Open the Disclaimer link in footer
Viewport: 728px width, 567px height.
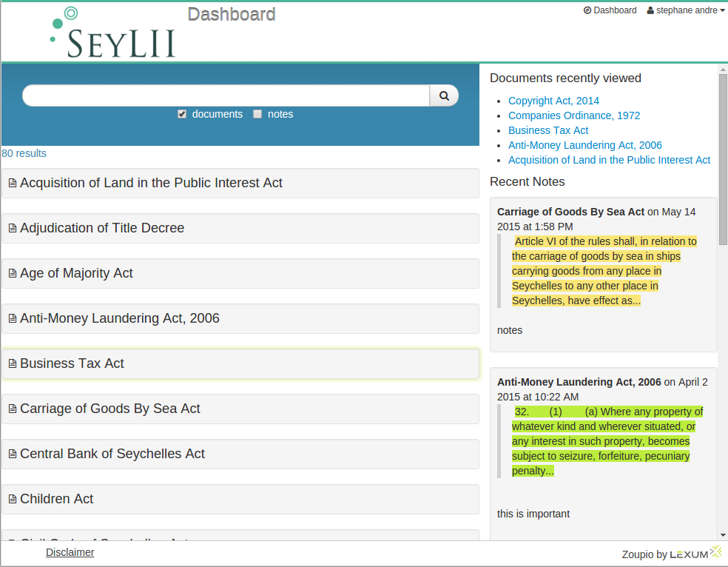(x=70, y=552)
